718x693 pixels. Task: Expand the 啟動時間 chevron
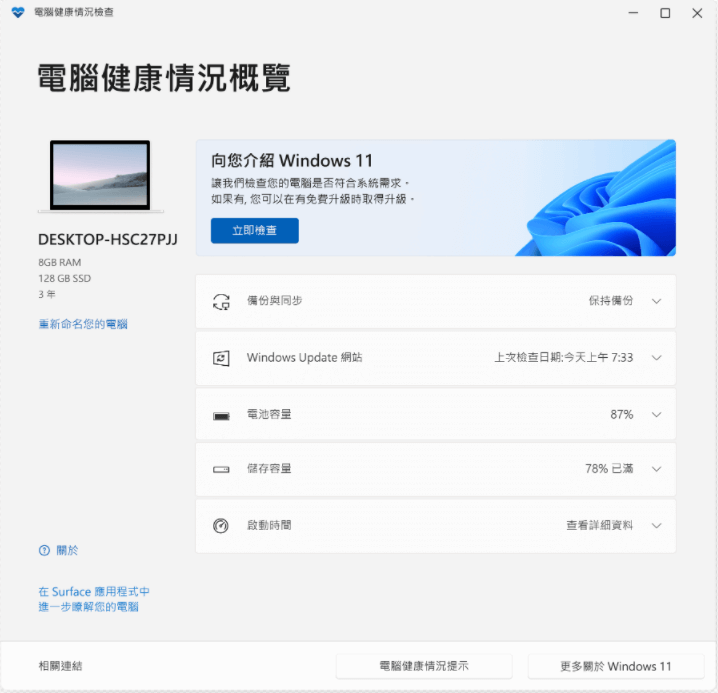657,525
